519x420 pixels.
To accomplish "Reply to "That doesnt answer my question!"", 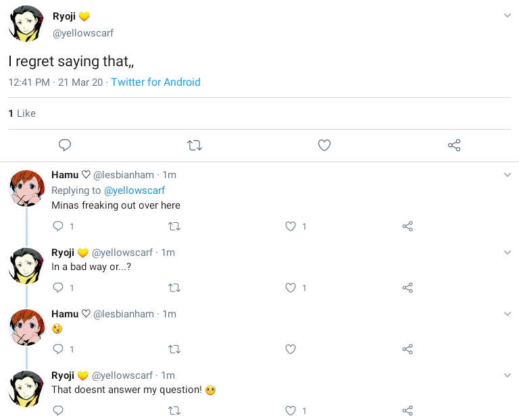I will point(58,411).
